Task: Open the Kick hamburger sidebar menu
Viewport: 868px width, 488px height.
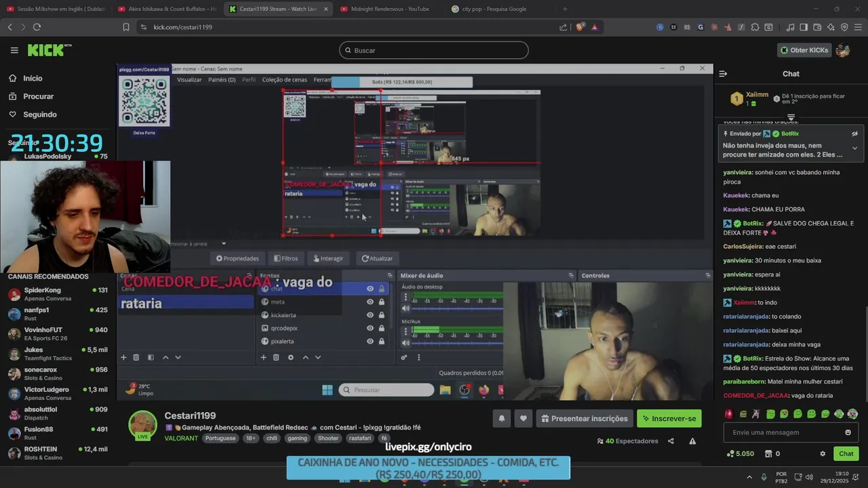Action: (x=14, y=50)
